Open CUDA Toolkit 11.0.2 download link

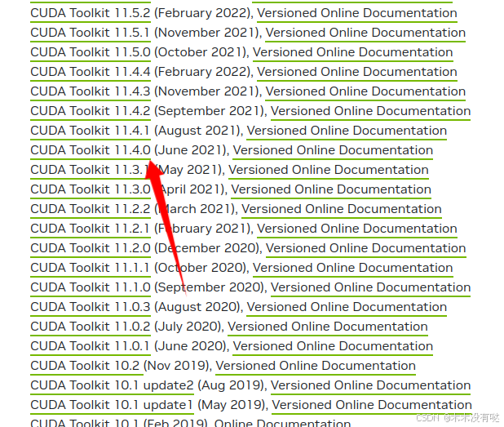tap(91, 327)
